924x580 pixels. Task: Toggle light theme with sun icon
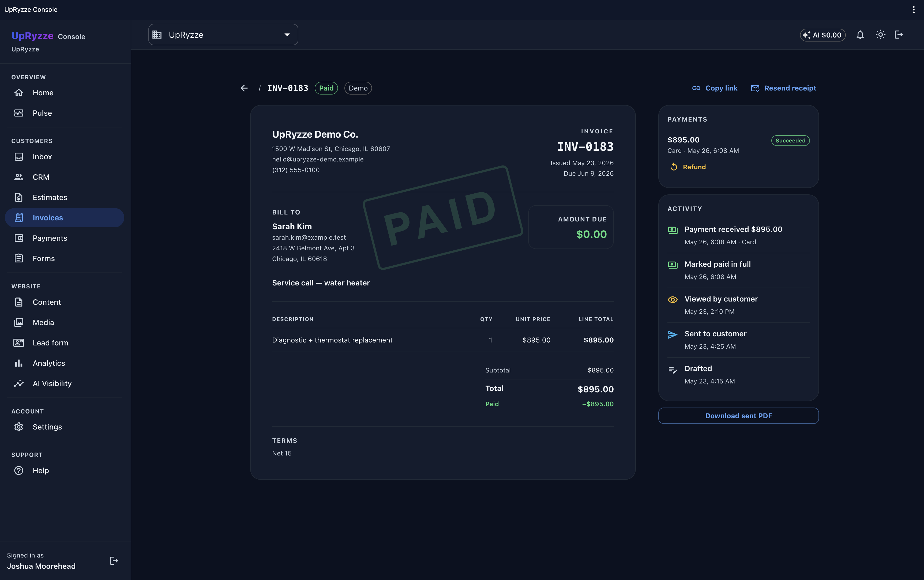point(881,35)
